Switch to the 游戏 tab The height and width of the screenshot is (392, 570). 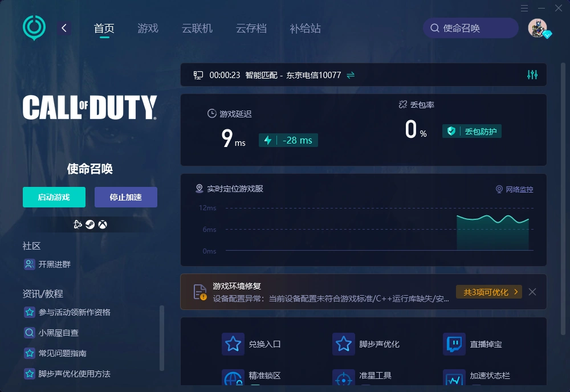pyautogui.click(x=148, y=28)
